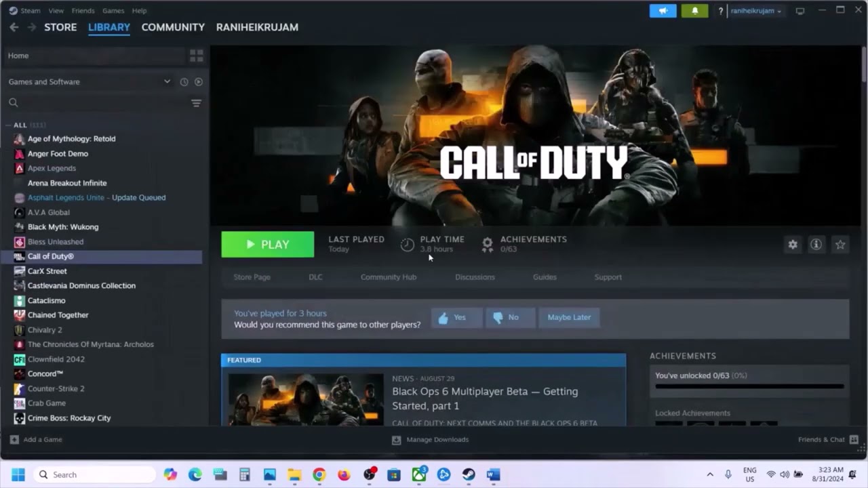This screenshot has height=488, width=868.
Task: Click the Add a Game plus icon
Action: [x=14, y=439]
